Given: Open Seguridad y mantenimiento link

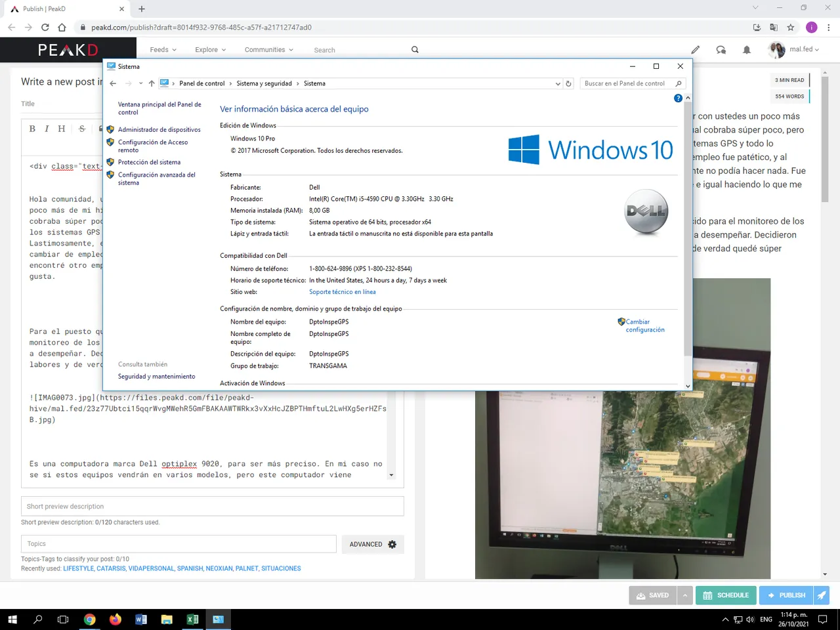Looking at the screenshot, I should click(x=156, y=377).
